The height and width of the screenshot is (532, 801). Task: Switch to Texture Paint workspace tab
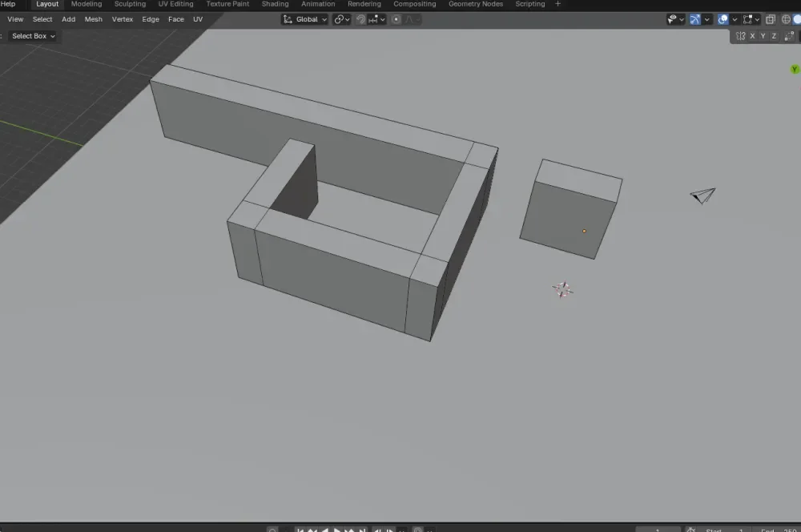[227, 3]
